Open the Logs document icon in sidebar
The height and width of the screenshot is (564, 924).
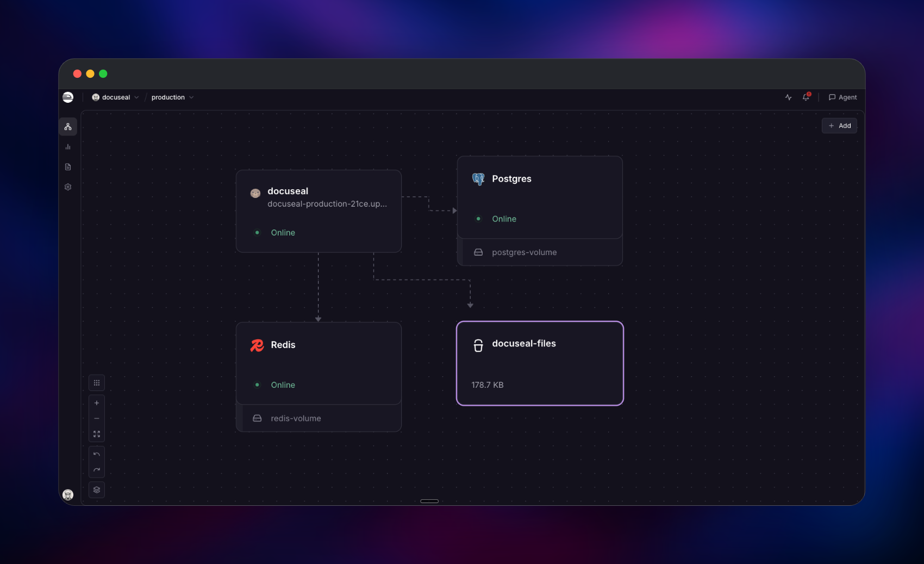coord(68,167)
